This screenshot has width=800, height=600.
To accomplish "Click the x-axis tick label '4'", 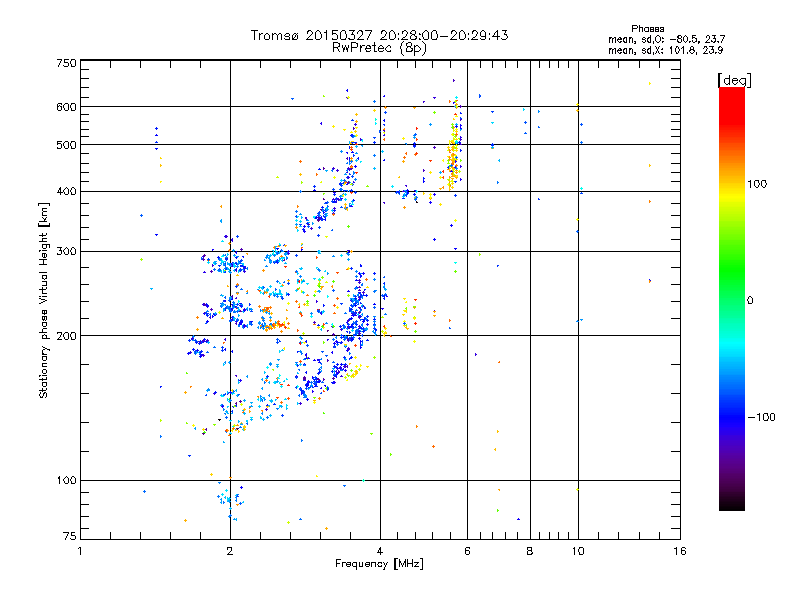I will [x=380, y=551].
